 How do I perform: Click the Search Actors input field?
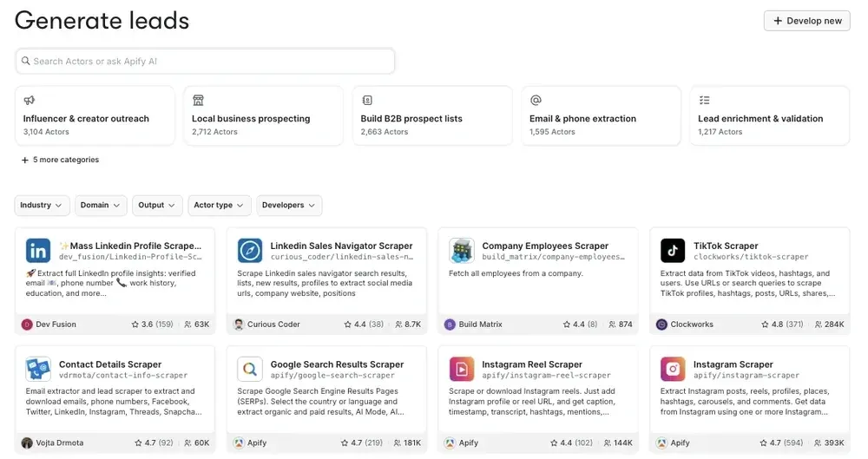pos(205,61)
